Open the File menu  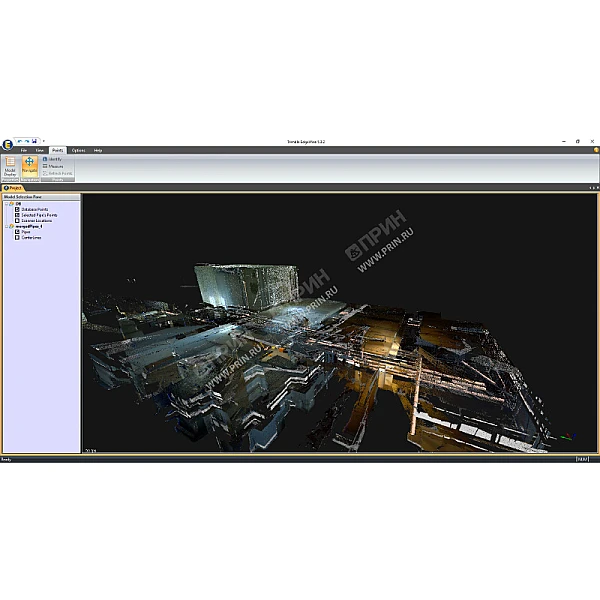[x=24, y=150]
